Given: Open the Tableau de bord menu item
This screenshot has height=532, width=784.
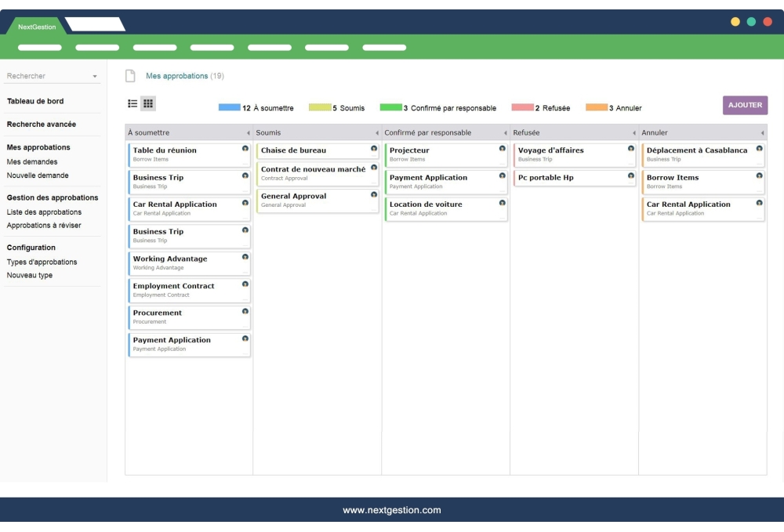Looking at the screenshot, I should [x=38, y=101].
